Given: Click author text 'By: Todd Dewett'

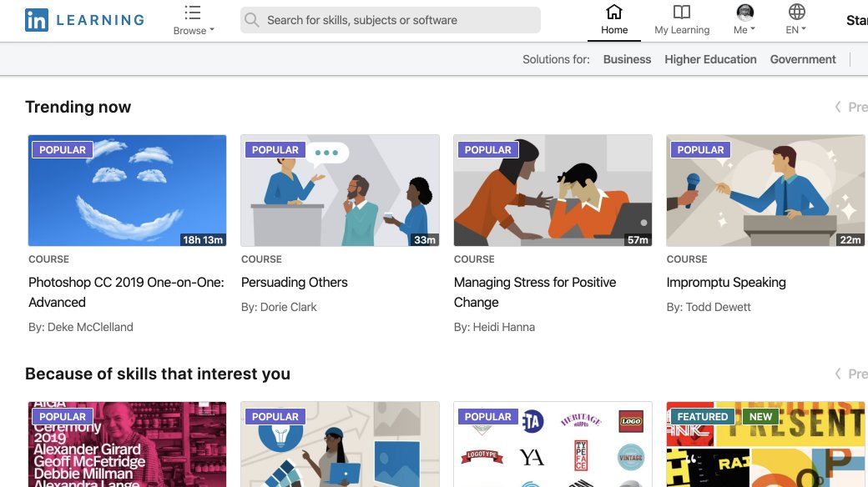Looking at the screenshot, I should [x=709, y=307].
